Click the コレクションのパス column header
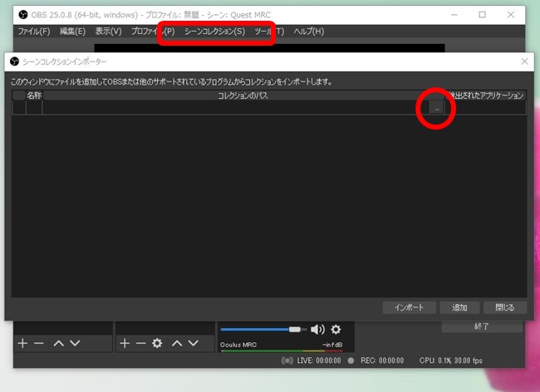This screenshot has height=392, width=540. [243, 96]
